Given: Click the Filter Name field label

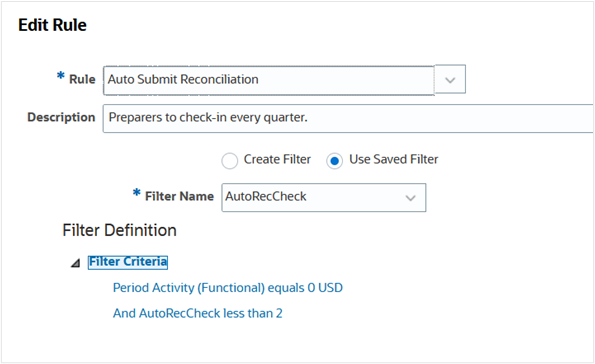Looking at the screenshot, I should click(179, 196).
